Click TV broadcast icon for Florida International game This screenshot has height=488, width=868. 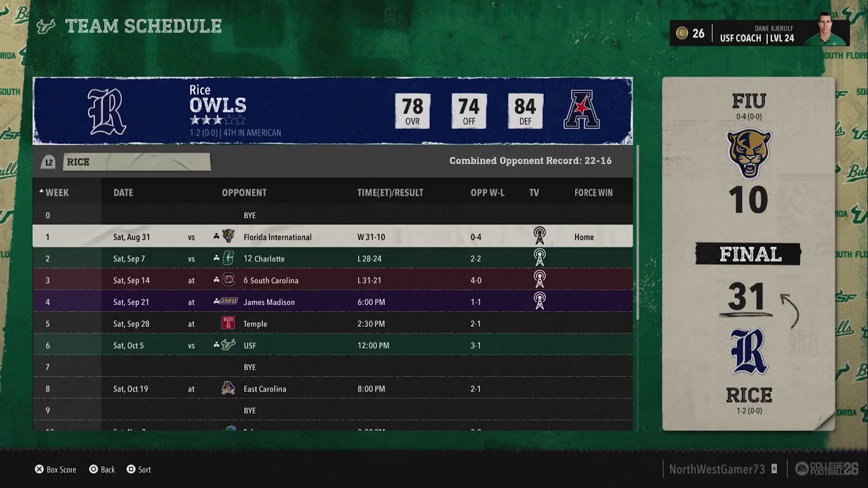coord(539,236)
